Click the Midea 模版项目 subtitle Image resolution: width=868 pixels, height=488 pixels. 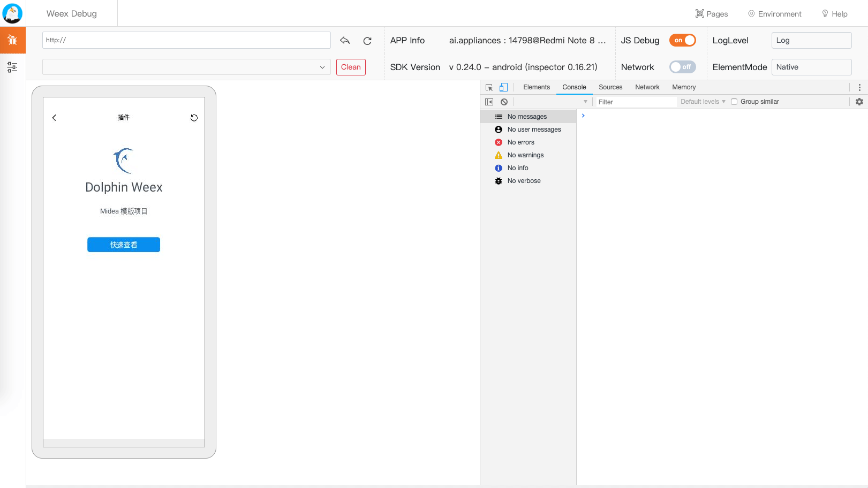point(124,211)
